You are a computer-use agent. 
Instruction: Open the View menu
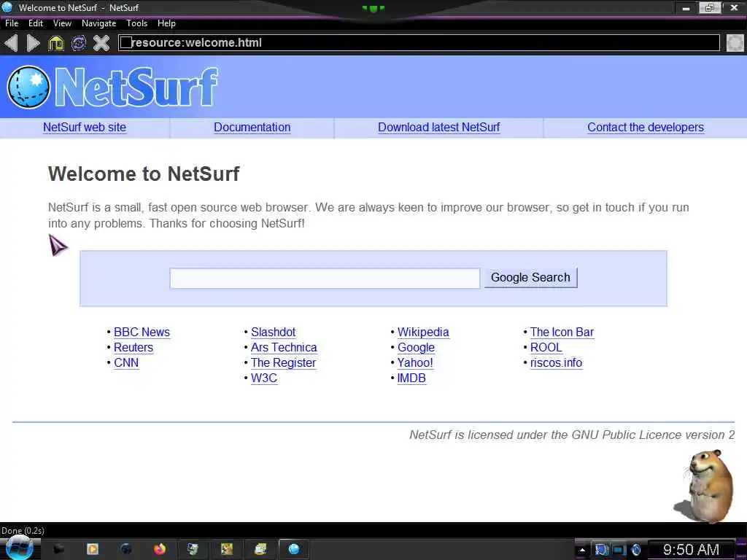coord(62,23)
